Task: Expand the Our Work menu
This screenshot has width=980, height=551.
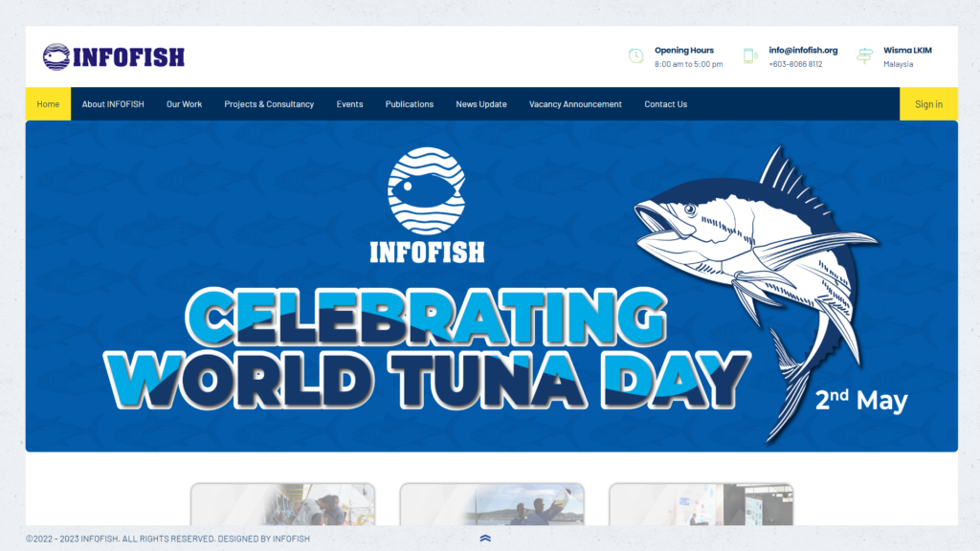Action: pos(184,104)
